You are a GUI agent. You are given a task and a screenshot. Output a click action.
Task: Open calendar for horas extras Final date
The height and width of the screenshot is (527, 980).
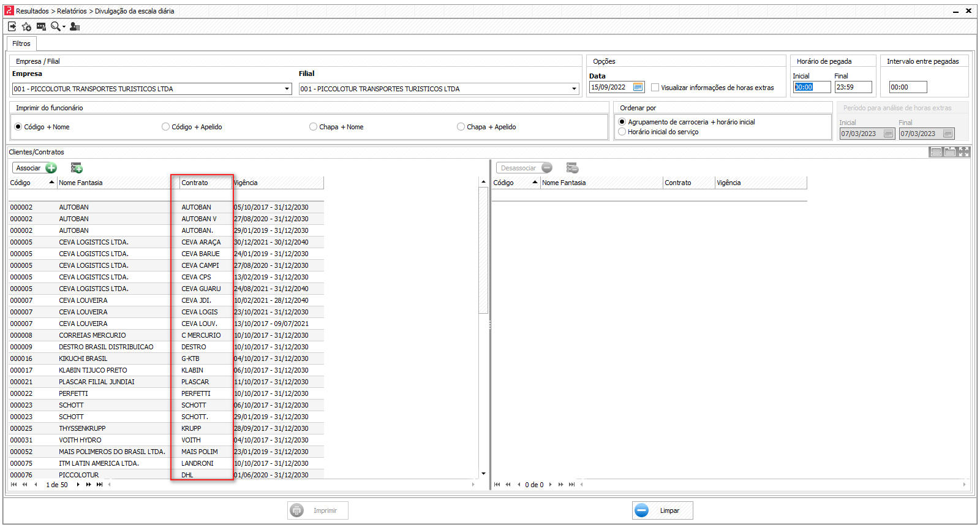pyautogui.click(x=948, y=134)
